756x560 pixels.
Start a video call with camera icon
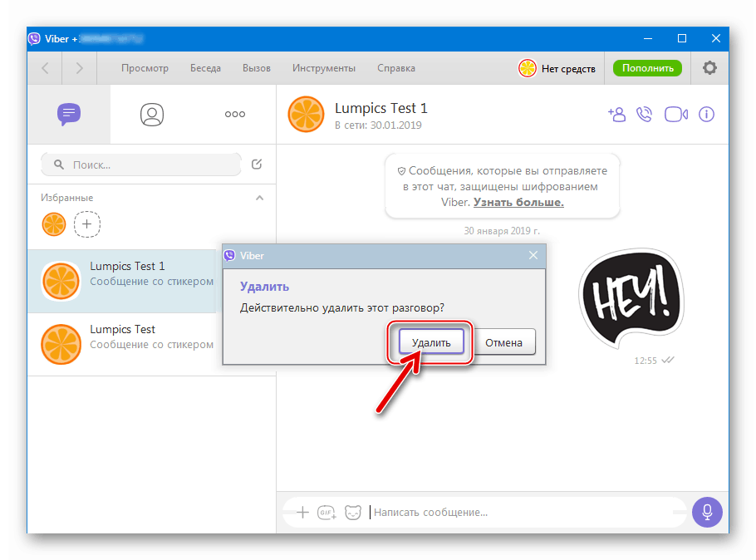coord(676,115)
